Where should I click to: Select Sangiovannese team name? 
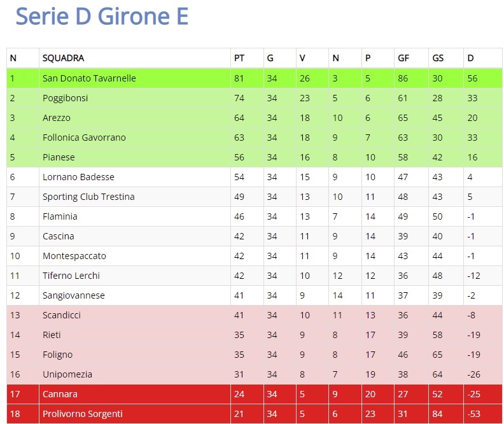click(74, 295)
